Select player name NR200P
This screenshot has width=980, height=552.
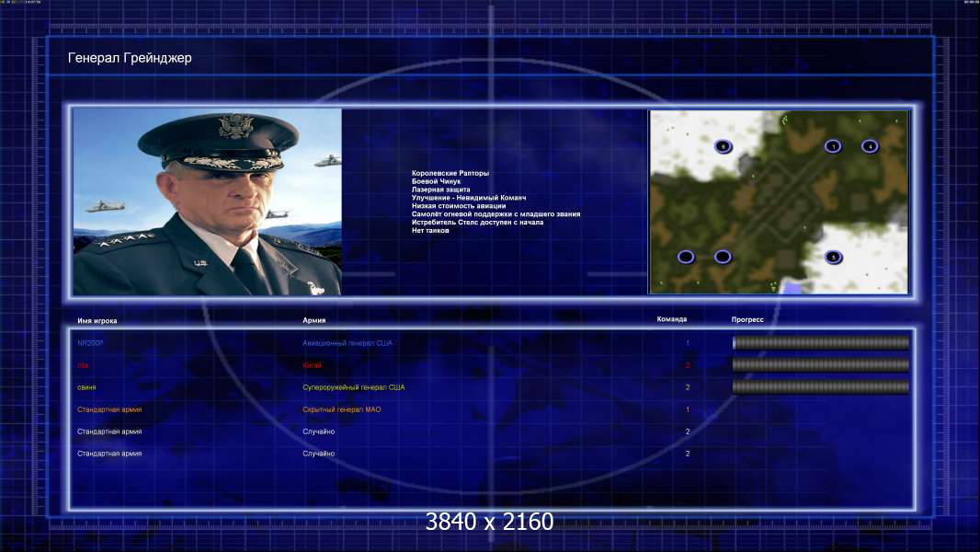(90, 343)
